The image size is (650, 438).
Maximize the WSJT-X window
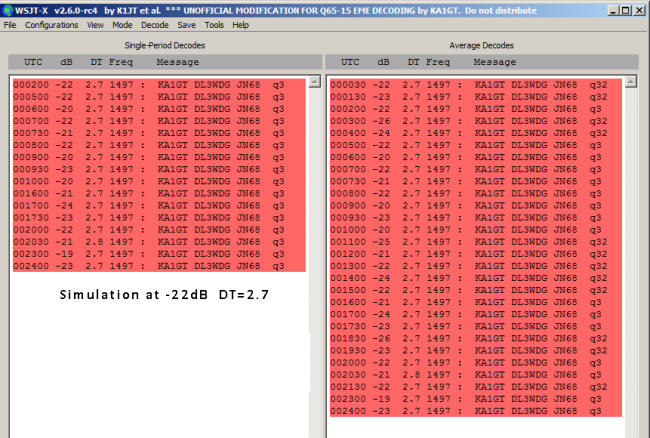coord(626,10)
